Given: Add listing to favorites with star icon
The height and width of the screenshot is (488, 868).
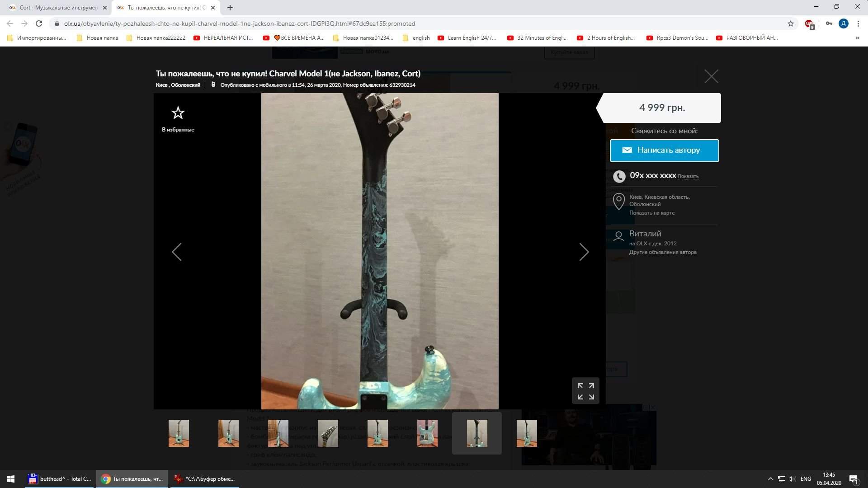Looking at the screenshot, I should (x=178, y=113).
